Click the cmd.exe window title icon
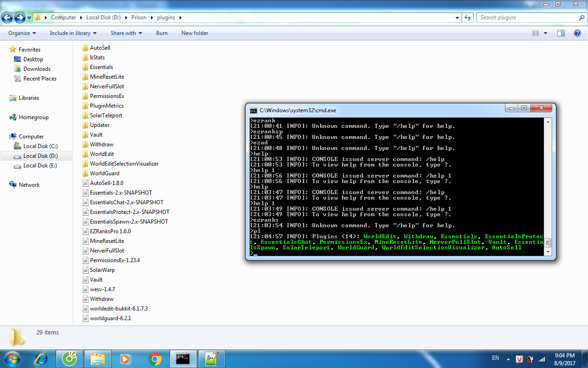Image resolution: width=588 pixels, height=368 pixels. pyautogui.click(x=253, y=110)
